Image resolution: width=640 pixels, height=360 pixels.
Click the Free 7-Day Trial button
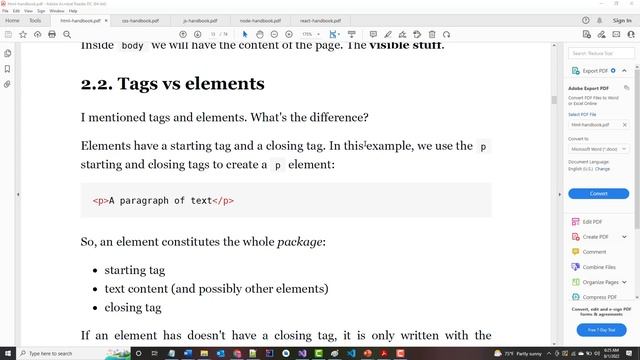coord(601,330)
